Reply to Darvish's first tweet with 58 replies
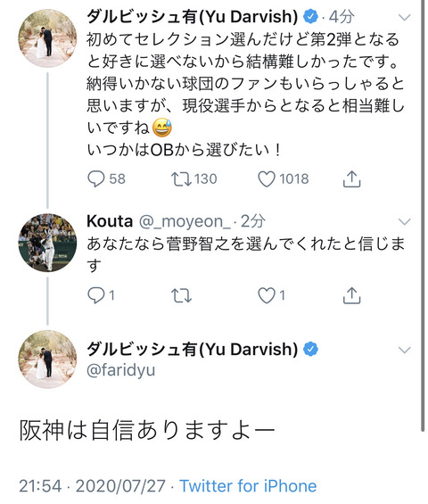This screenshot has height=504, width=428. pos(96,178)
